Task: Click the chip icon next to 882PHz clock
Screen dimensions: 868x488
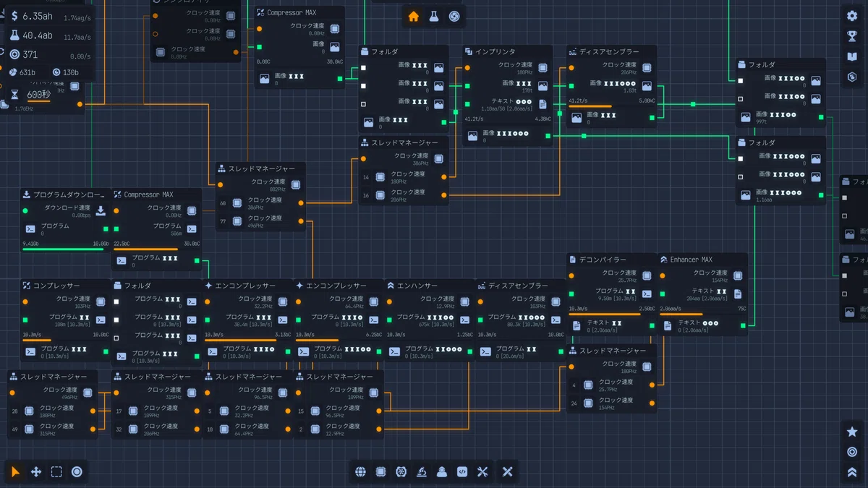Action: click(296, 184)
